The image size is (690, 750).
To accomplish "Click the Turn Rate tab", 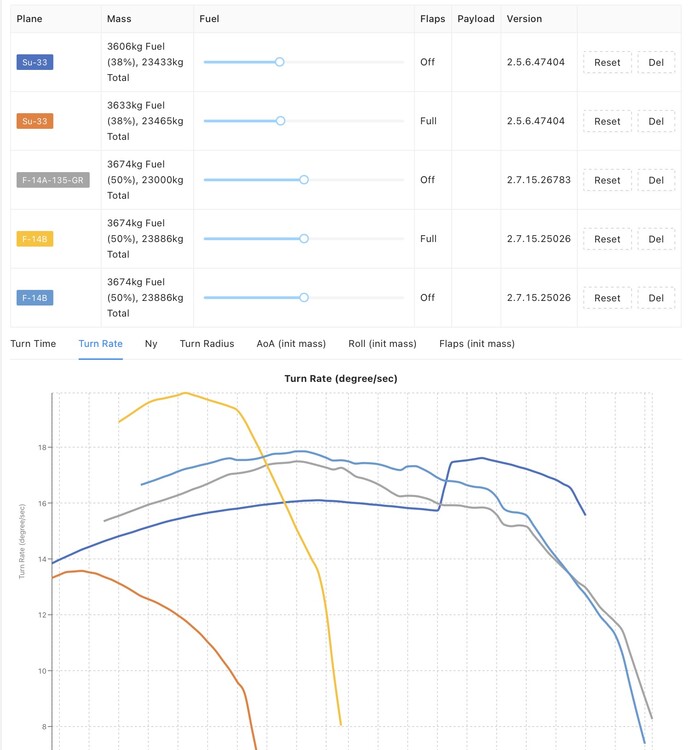I will (x=101, y=344).
